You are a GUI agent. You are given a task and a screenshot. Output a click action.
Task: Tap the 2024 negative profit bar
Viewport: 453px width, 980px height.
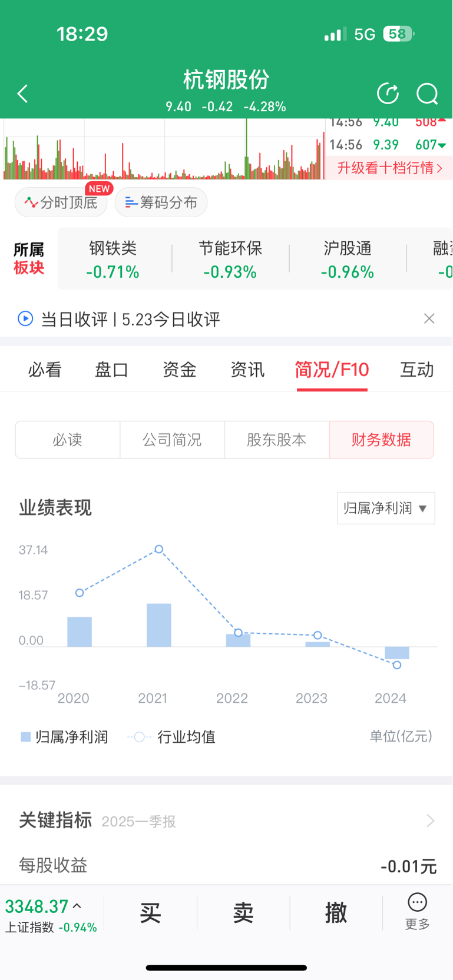click(397, 653)
